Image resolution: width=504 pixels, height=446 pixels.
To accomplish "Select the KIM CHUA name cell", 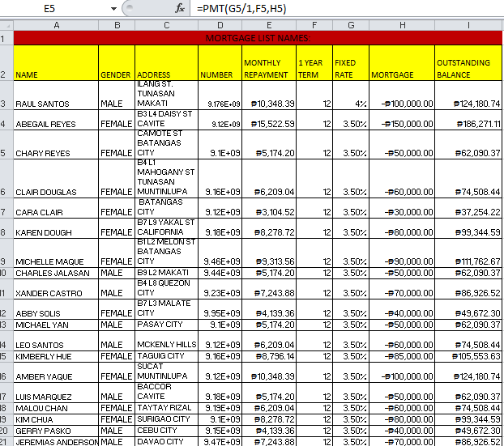I will click(56, 419).
